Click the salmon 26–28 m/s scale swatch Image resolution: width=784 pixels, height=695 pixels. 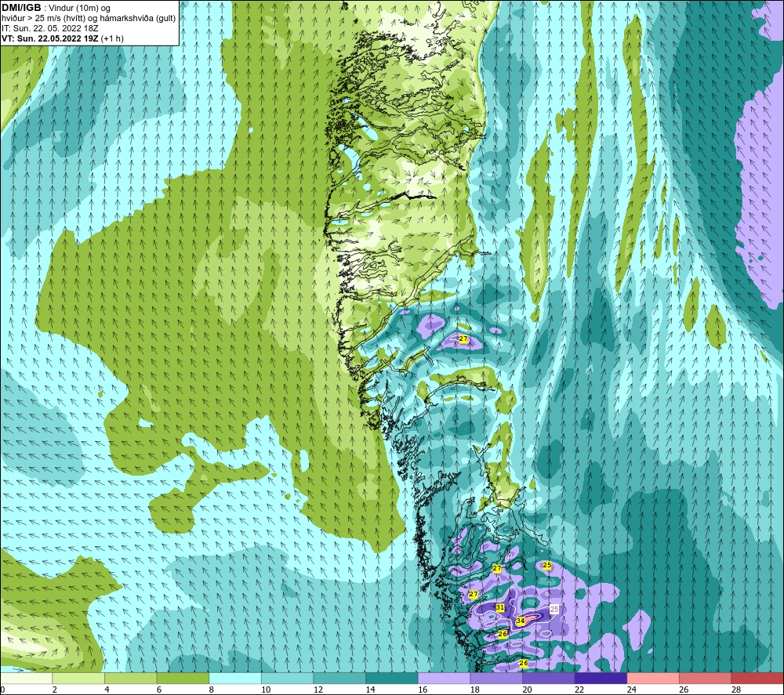tap(705, 678)
